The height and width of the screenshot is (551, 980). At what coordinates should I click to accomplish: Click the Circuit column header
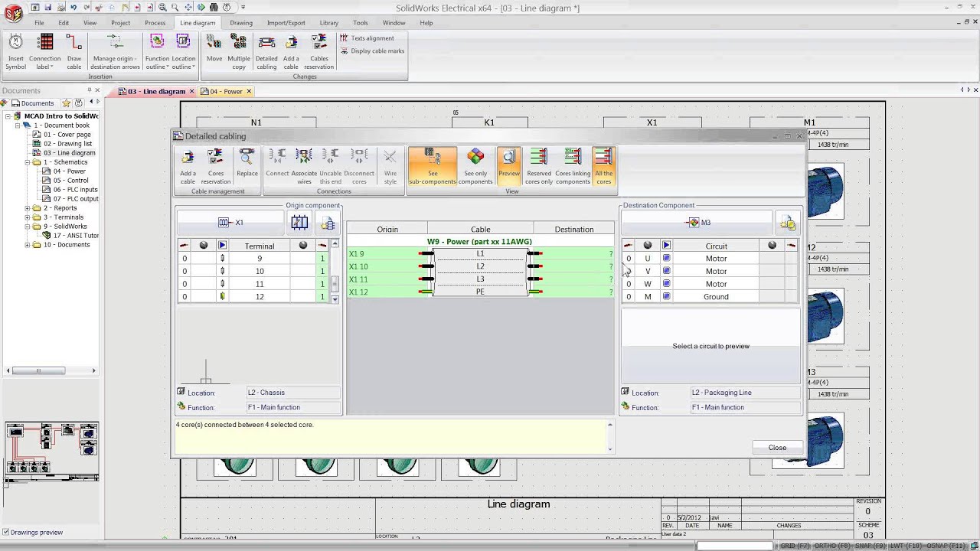716,246
